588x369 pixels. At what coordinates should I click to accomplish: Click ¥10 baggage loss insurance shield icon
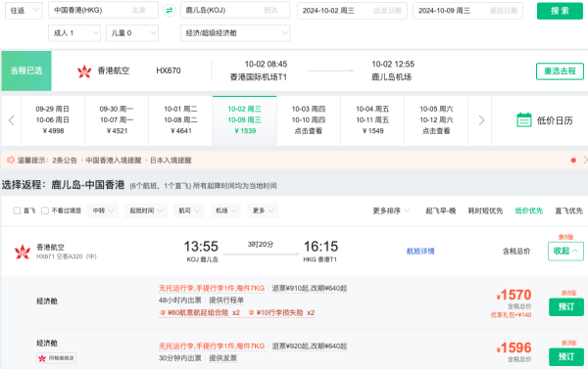click(251, 313)
